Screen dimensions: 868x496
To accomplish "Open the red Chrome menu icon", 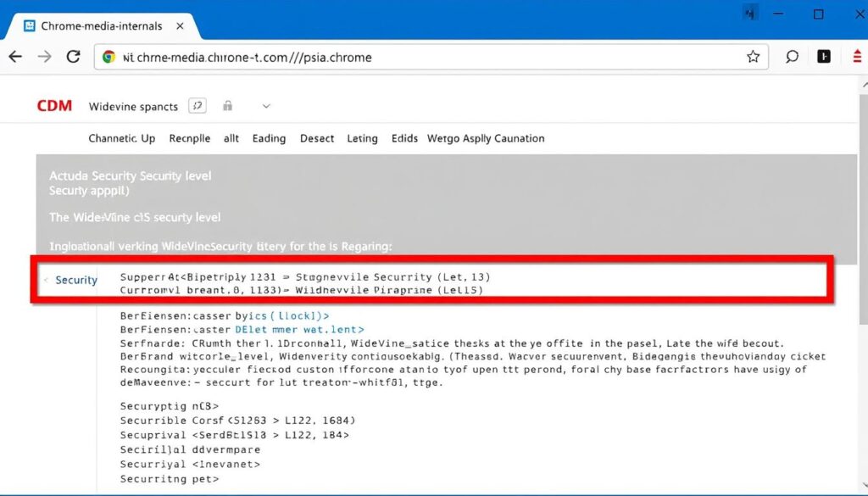I will [x=856, y=56].
